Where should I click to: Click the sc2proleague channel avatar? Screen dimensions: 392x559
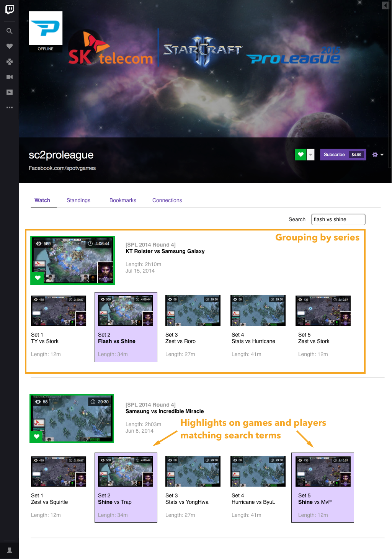(46, 28)
